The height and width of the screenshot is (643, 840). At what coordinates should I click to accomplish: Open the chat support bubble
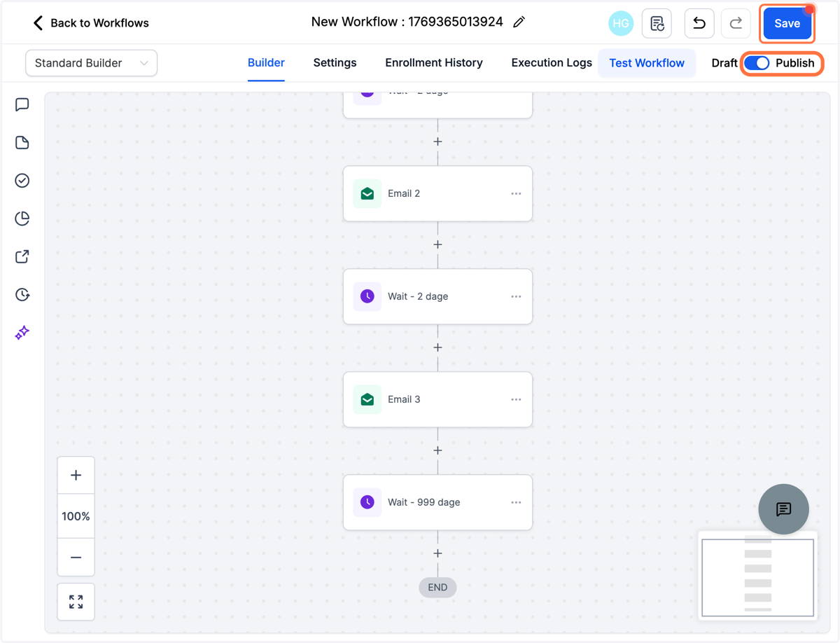point(783,509)
